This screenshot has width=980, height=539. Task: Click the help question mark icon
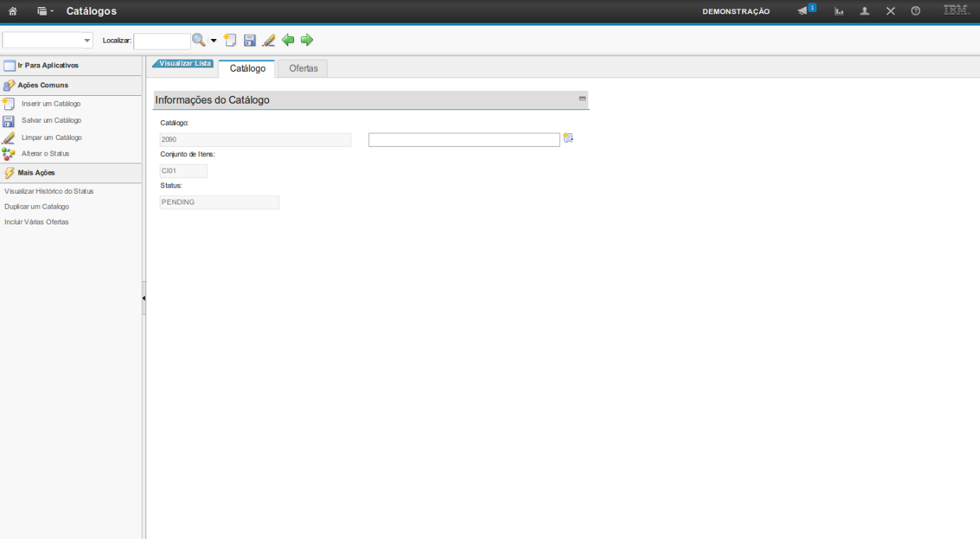tap(915, 11)
